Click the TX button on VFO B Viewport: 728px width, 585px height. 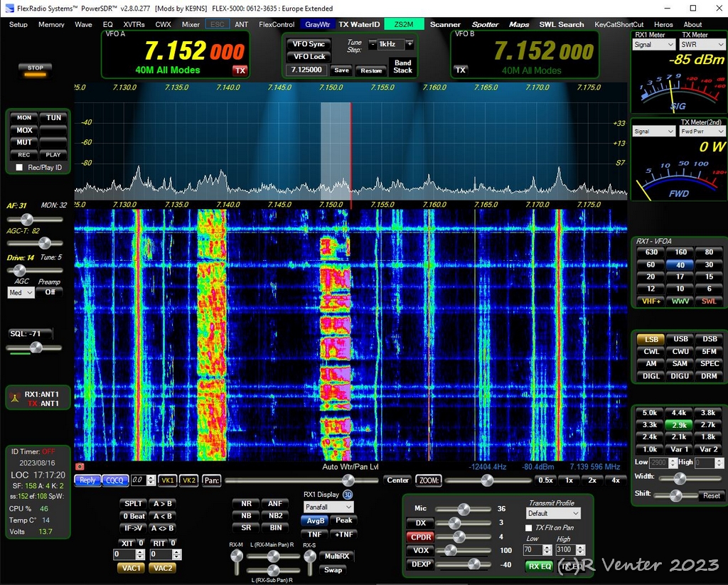pyautogui.click(x=461, y=70)
